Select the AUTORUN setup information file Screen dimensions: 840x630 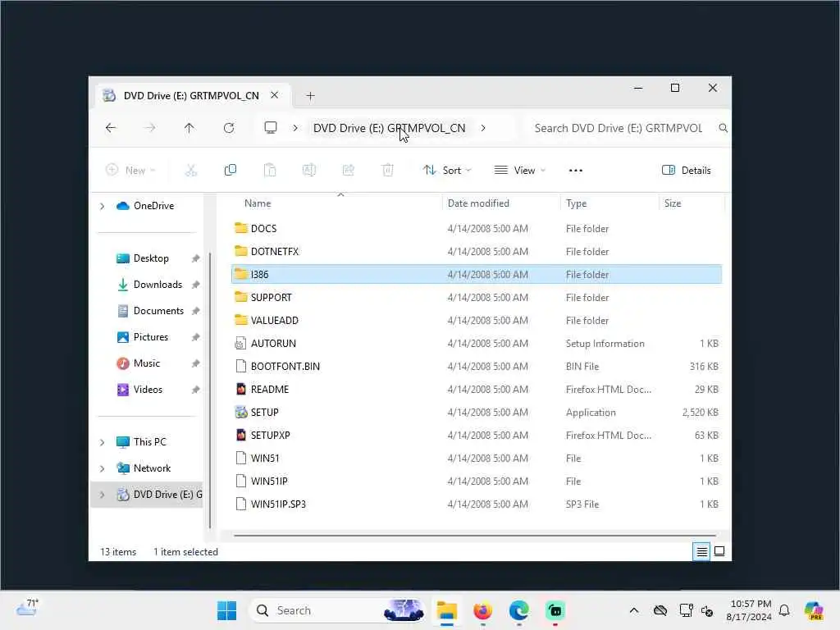[273, 344]
